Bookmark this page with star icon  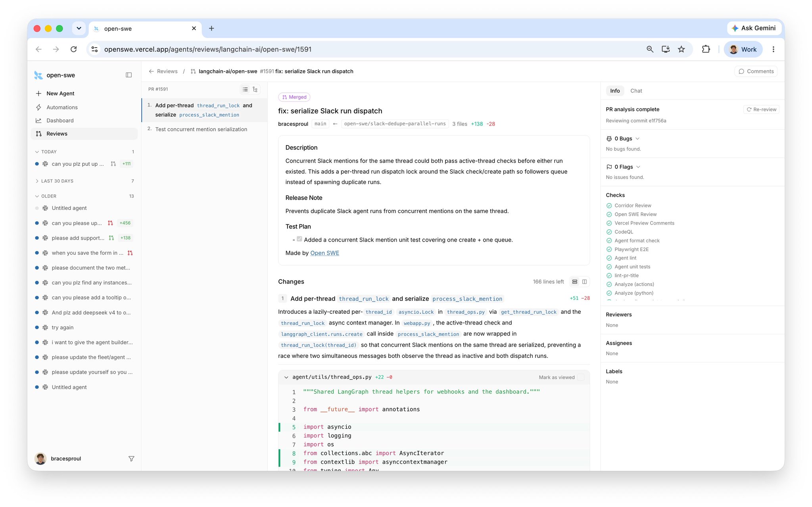tap(681, 49)
